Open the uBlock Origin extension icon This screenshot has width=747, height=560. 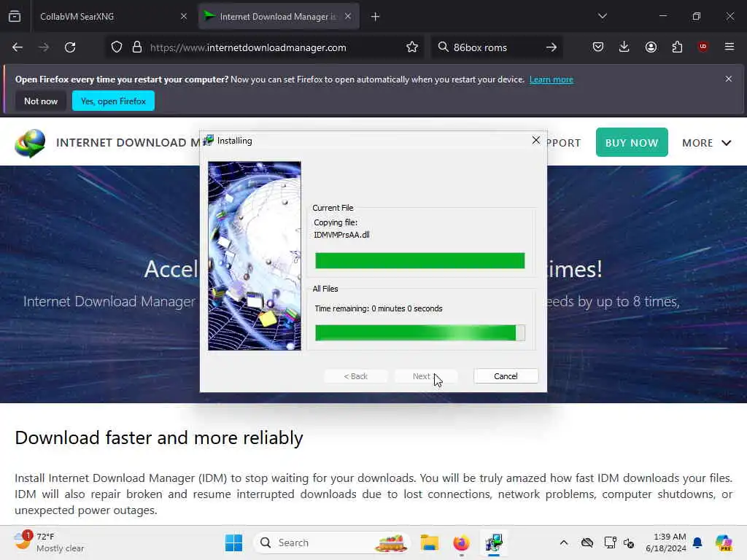tap(703, 47)
